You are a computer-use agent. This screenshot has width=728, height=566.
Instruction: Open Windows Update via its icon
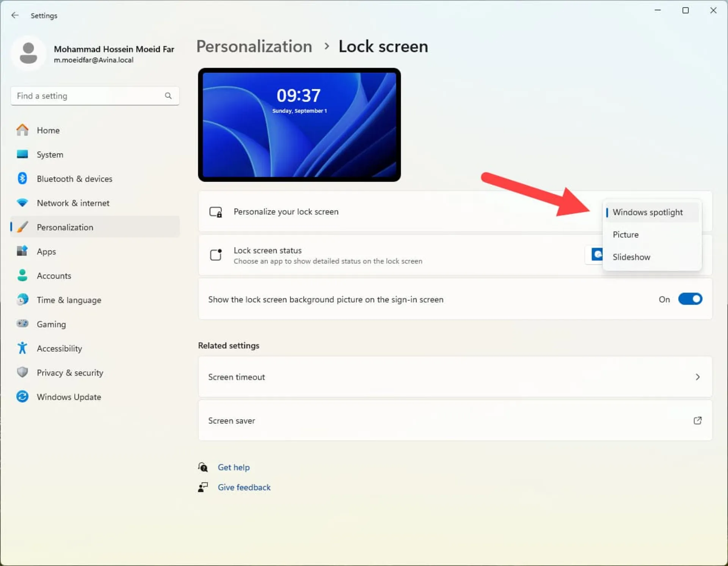pyautogui.click(x=22, y=396)
